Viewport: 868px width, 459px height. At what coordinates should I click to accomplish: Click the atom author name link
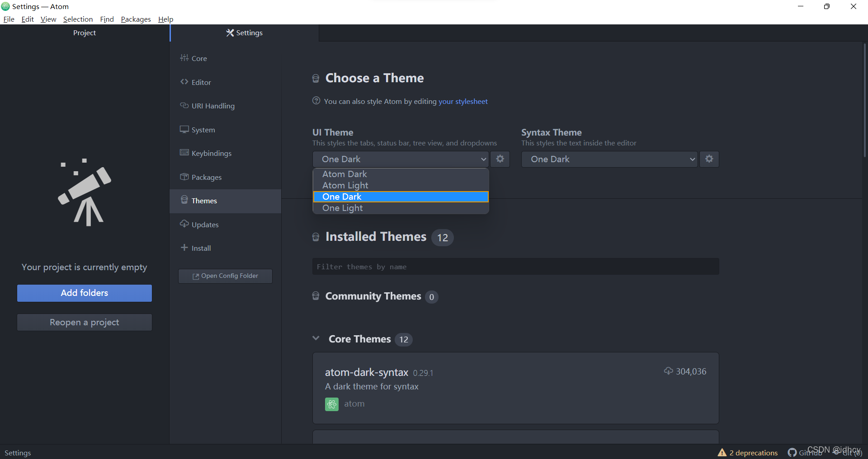pos(354,404)
